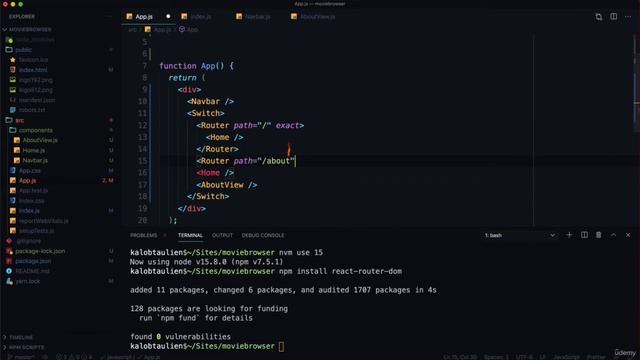Click the App.js breadcrumb item
This screenshot has width=640, height=360.
(158, 30)
